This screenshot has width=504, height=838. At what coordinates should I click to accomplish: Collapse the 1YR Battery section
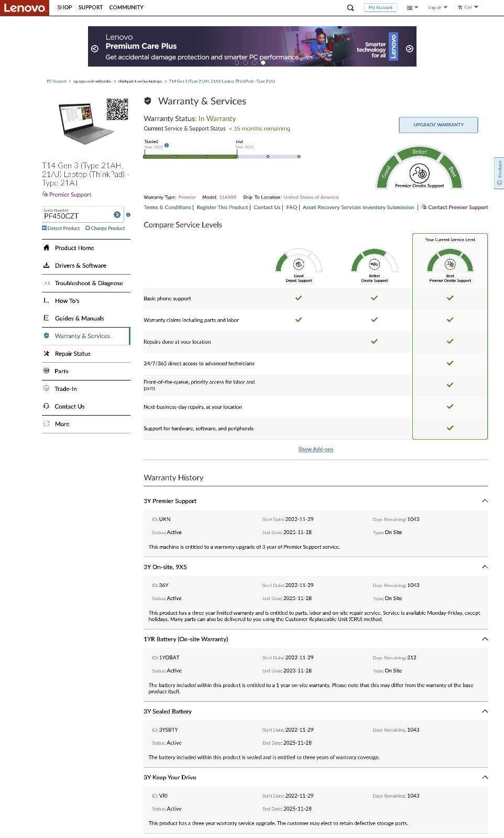(x=485, y=639)
